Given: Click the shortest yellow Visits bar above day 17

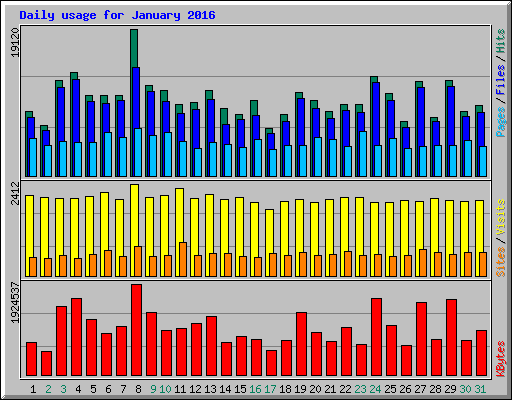Looking at the screenshot, I should pos(269,243).
